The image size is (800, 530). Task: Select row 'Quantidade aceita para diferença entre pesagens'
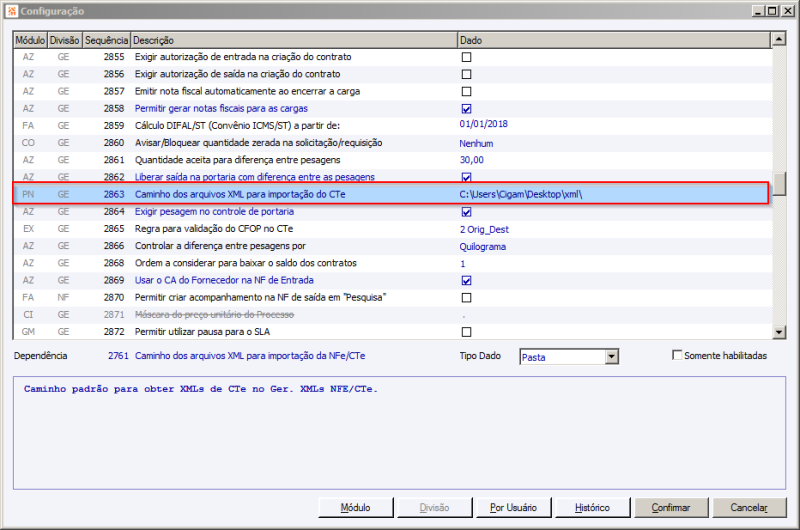[392, 160]
